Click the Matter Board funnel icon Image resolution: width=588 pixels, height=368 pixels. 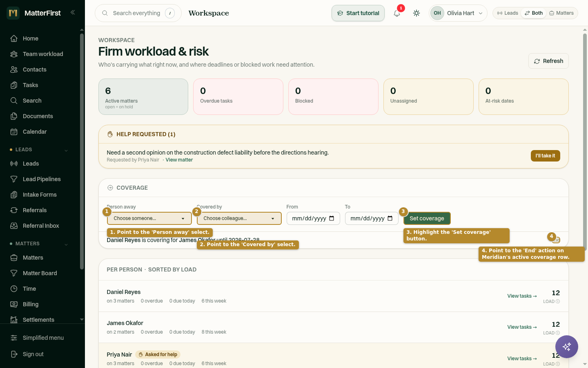coord(14,273)
